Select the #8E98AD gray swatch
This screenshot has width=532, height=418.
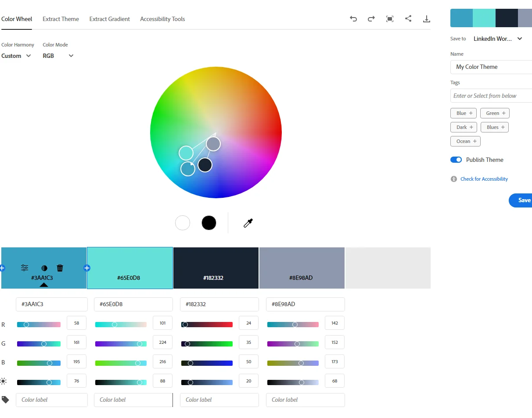[302, 268]
